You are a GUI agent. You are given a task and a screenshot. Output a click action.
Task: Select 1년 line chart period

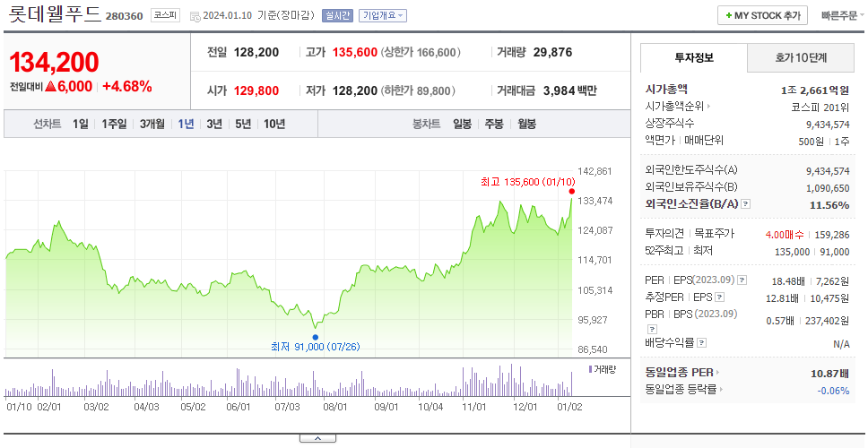pos(186,124)
